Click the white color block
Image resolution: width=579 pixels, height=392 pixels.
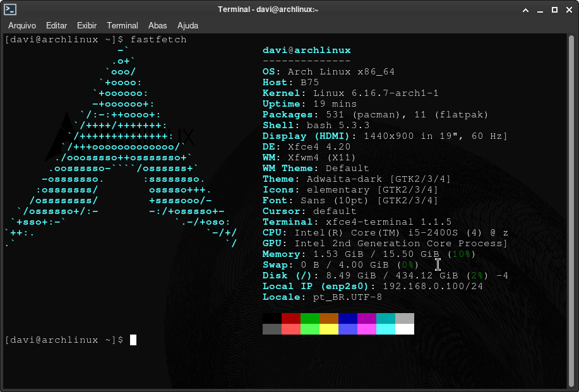(x=405, y=329)
